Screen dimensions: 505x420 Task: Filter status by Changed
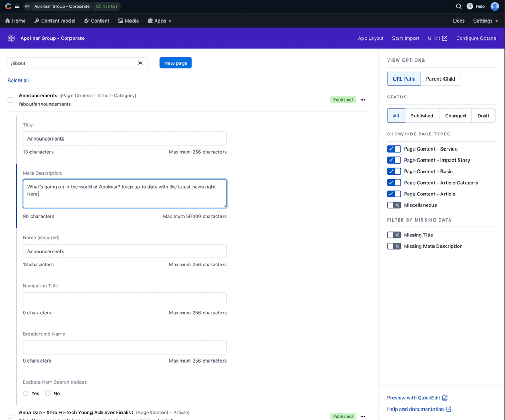455,116
